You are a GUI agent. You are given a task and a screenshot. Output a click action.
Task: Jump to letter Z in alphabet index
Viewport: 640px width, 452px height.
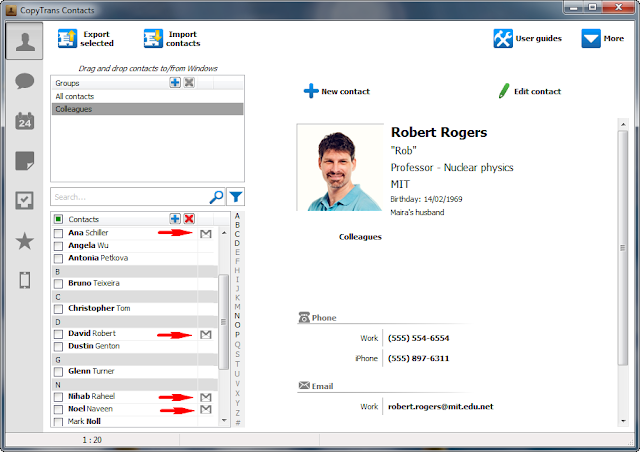pyautogui.click(x=237, y=413)
